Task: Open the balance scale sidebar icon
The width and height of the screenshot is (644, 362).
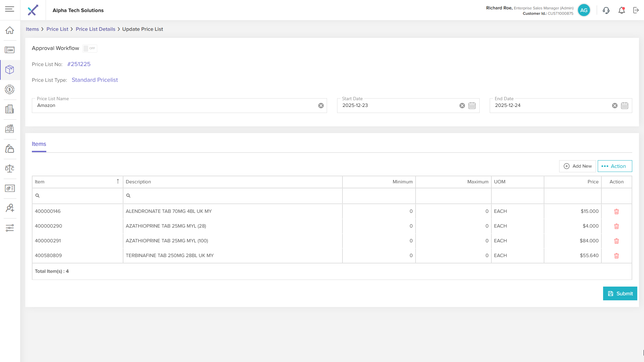Action: 10,168
